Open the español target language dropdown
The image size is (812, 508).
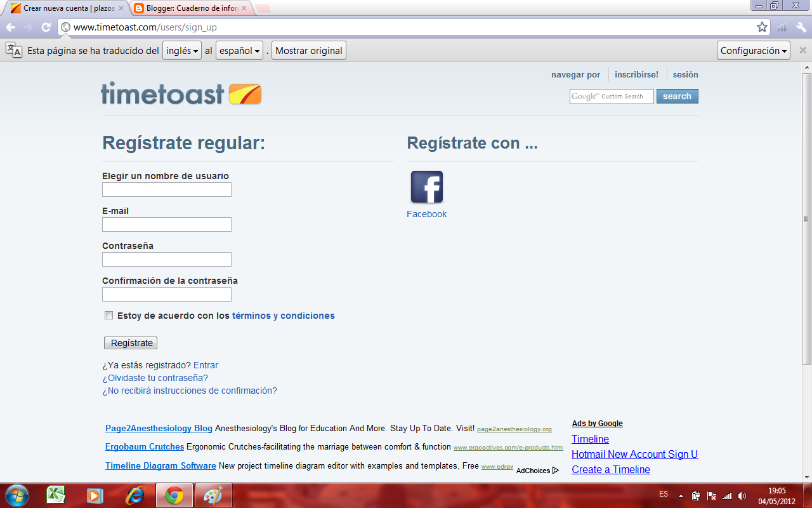click(239, 50)
